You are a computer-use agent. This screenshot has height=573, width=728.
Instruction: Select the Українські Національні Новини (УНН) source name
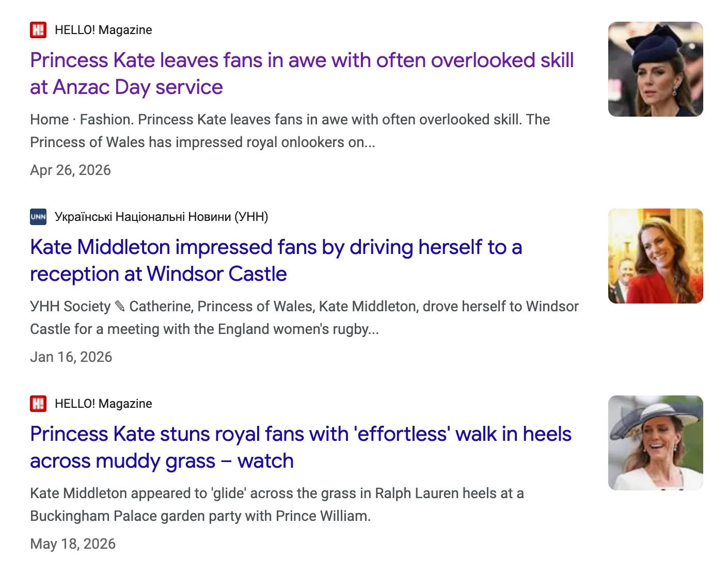point(162,217)
